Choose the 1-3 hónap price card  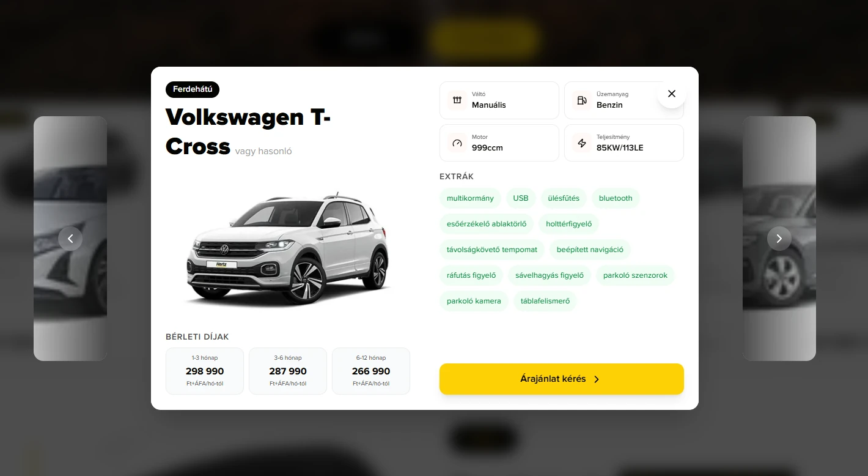[x=205, y=371]
